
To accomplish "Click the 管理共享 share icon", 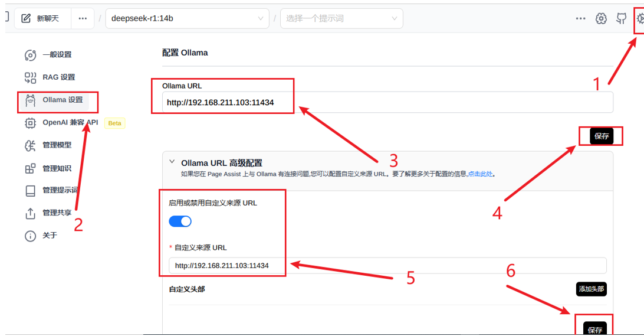I will pyautogui.click(x=30, y=213).
